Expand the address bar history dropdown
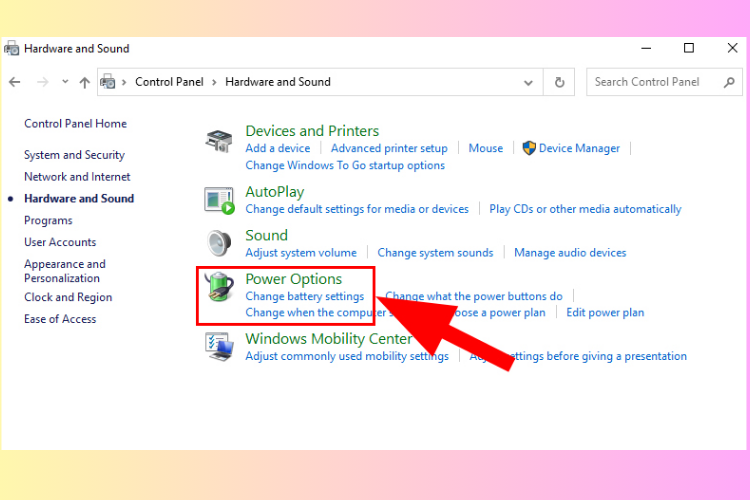 coord(528,83)
